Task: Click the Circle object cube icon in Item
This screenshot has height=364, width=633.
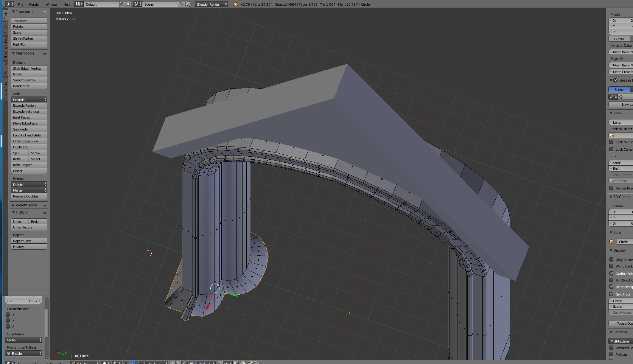Action: (612, 242)
